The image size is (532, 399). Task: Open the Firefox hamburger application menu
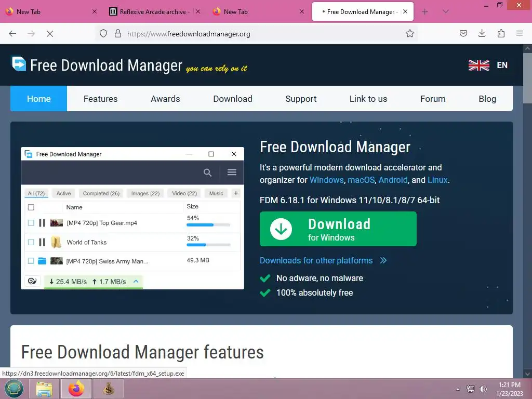click(519, 33)
